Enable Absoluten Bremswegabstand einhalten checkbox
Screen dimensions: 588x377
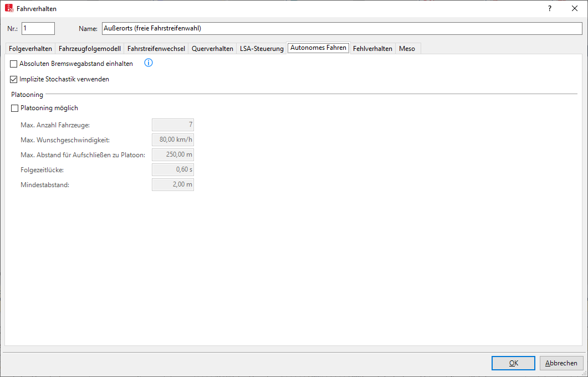[14, 64]
